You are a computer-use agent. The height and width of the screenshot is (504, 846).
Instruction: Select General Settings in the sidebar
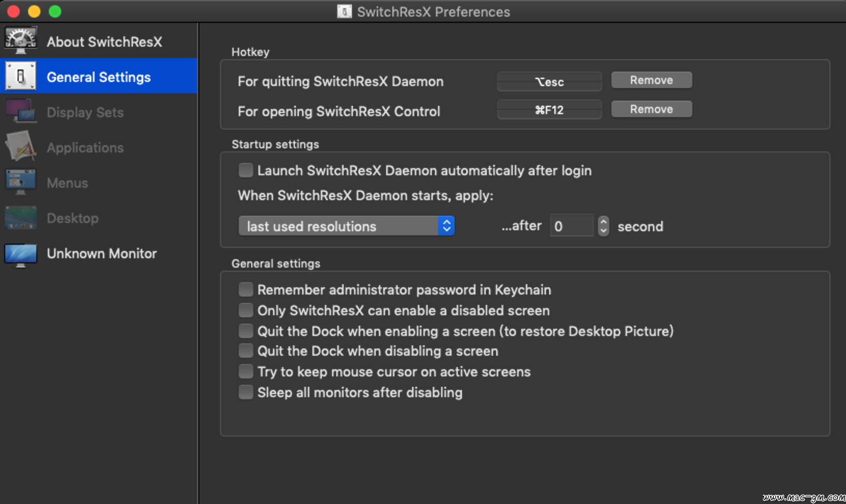click(x=99, y=77)
